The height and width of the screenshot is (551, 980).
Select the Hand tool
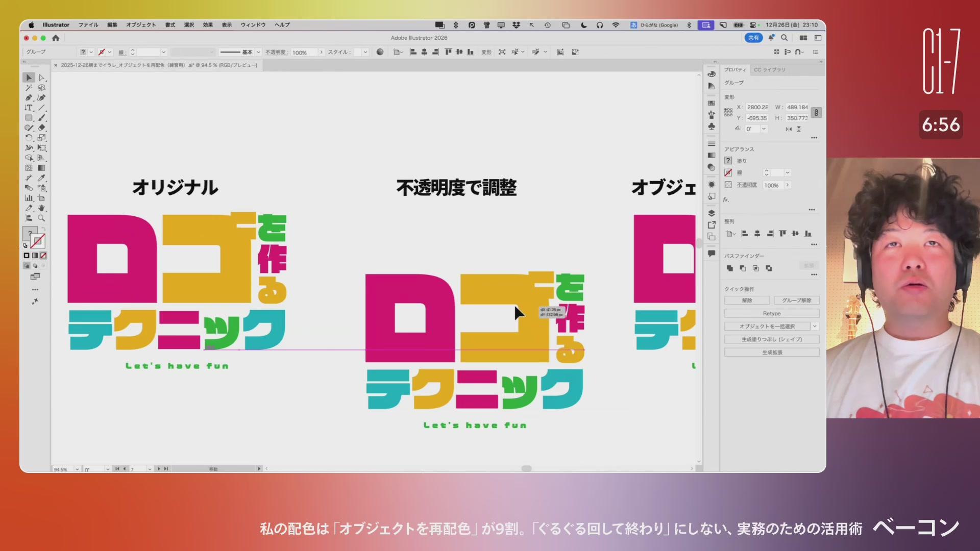click(42, 208)
